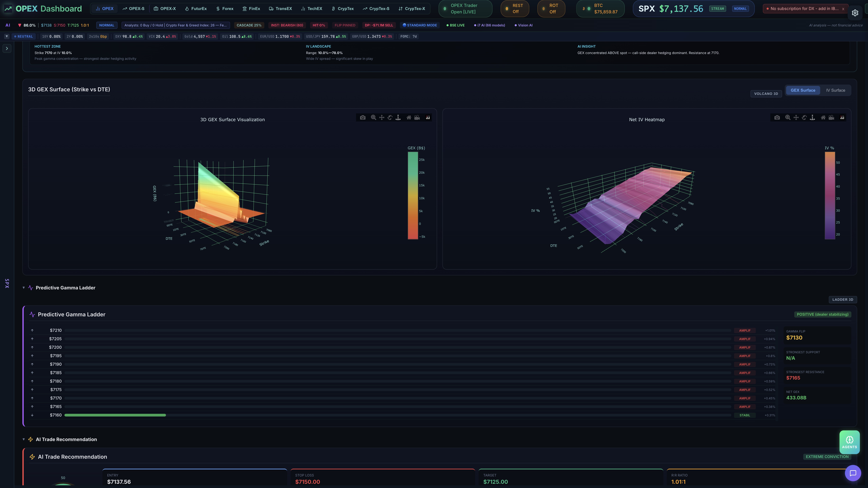This screenshot has width=868, height=488.
Task: Click the DP: -$71.1M SELL badge
Action: coord(379,25)
